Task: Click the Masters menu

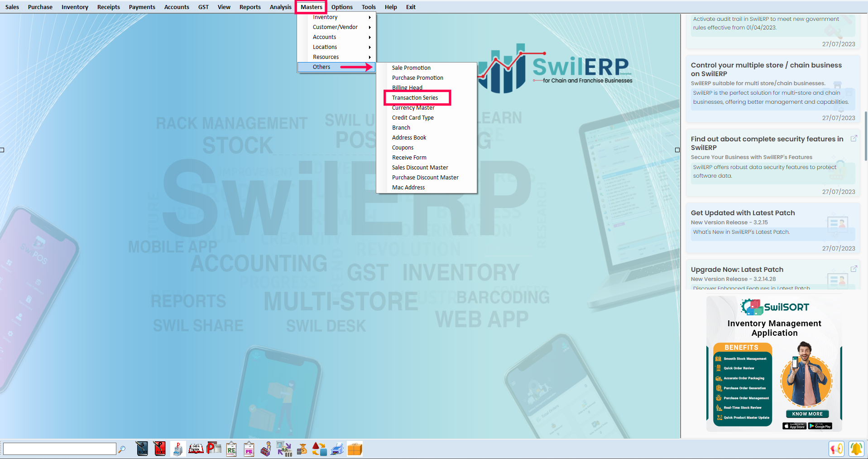Action: pyautogui.click(x=312, y=7)
